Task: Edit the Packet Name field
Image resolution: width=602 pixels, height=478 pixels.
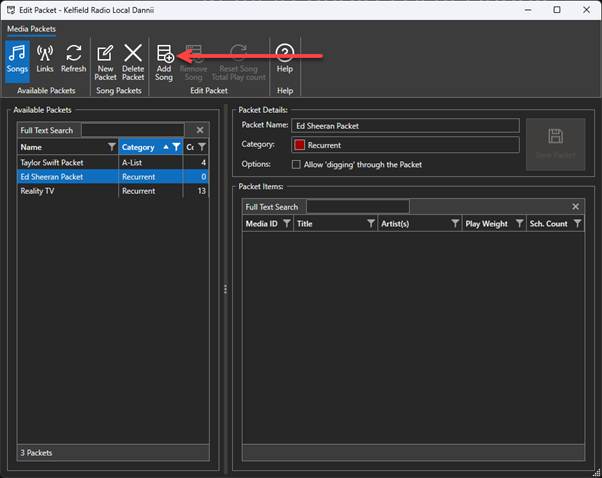Action: point(405,126)
